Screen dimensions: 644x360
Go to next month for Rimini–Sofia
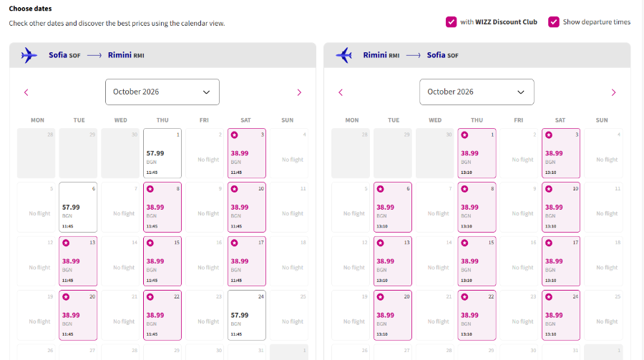click(614, 92)
